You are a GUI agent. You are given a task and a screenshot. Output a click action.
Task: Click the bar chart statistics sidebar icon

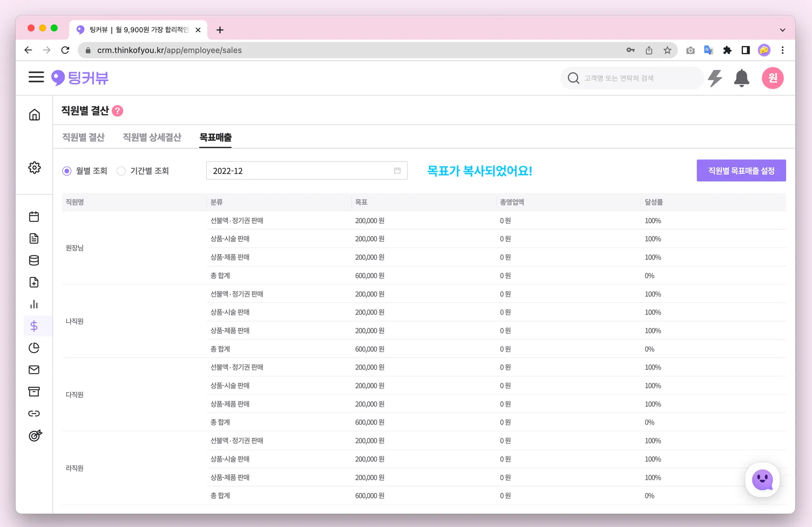tap(34, 304)
